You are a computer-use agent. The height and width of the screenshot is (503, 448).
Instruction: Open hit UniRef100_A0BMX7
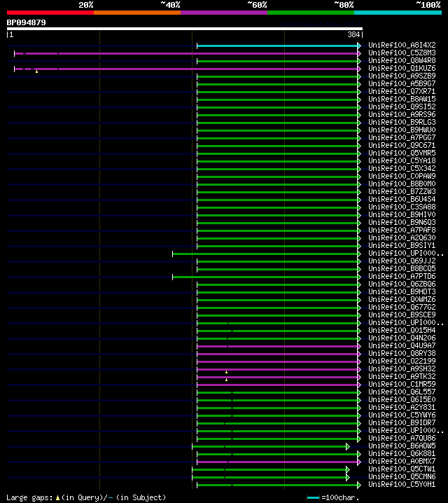(x=402, y=461)
